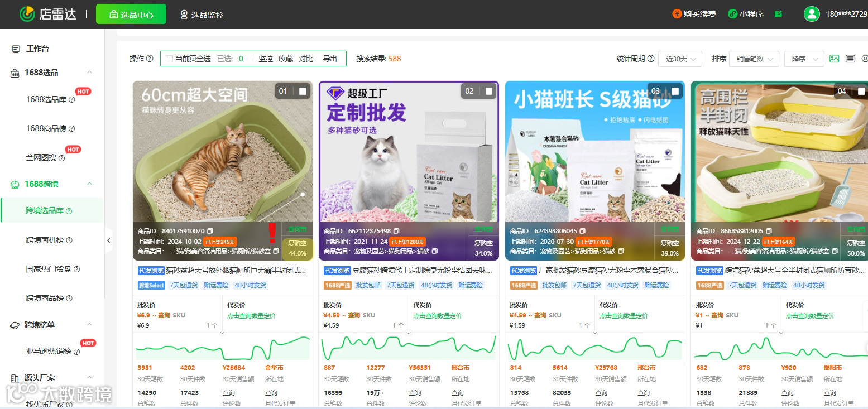Collapse the 1688选品 sidebar group

89,73
